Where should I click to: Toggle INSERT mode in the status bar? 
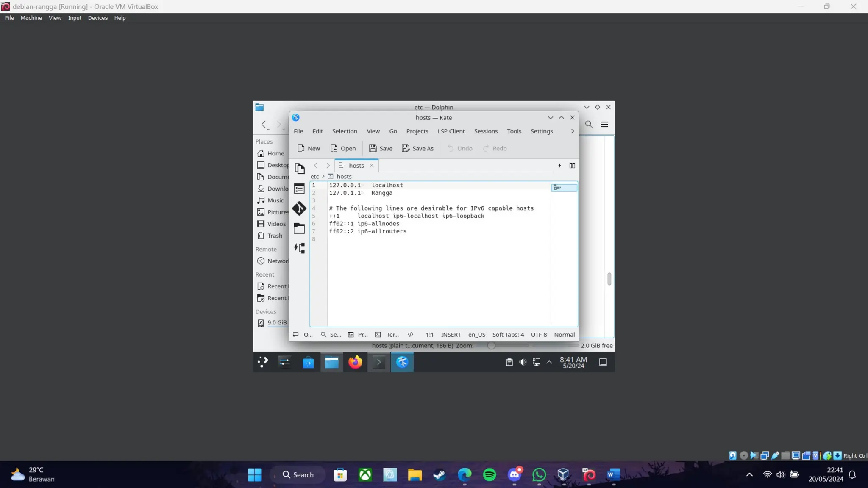tap(451, 335)
